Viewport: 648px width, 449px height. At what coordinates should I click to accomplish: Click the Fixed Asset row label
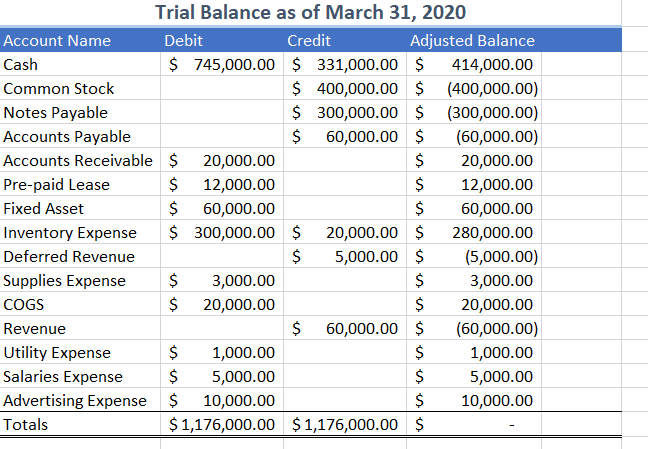[x=80, y=208]
